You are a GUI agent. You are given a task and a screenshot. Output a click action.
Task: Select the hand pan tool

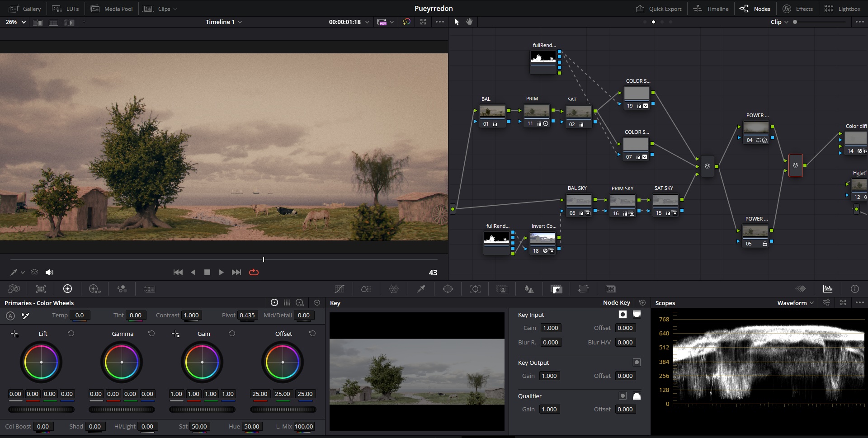469,22
